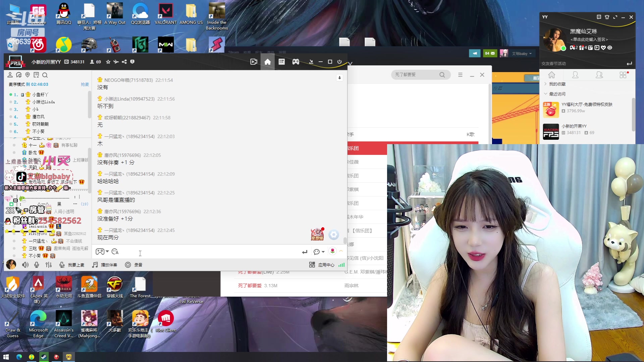Click the signature prompt under 黑魔仙艾琳
644x362 pixels.
(589, 40)
